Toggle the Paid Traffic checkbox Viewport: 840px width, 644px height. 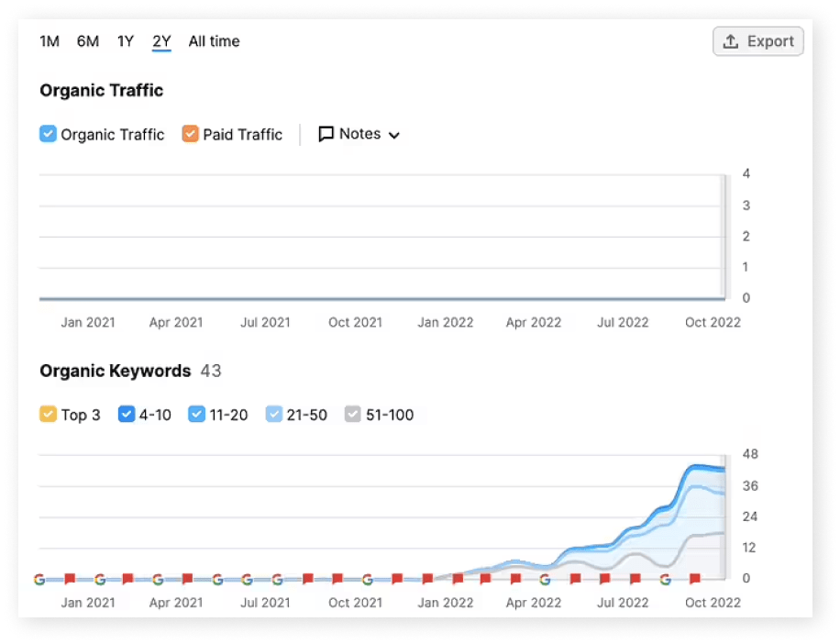click(190, 133)
